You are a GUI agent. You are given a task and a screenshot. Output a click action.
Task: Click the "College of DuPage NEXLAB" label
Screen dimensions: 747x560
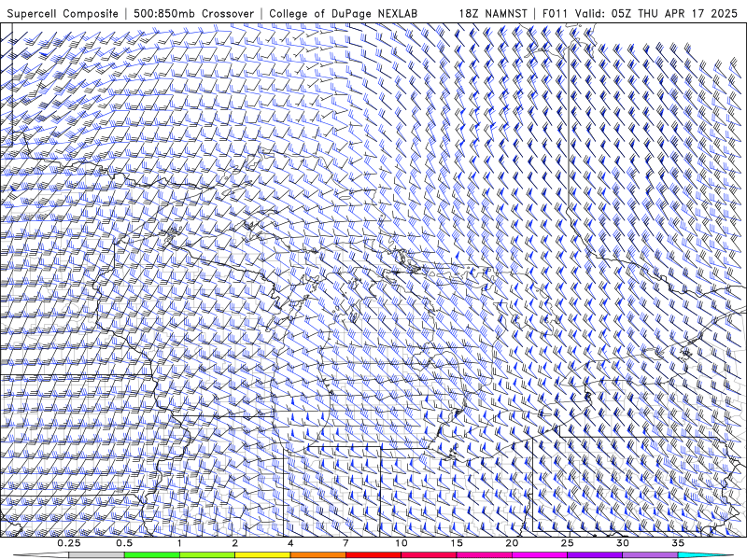click(343, 13)
